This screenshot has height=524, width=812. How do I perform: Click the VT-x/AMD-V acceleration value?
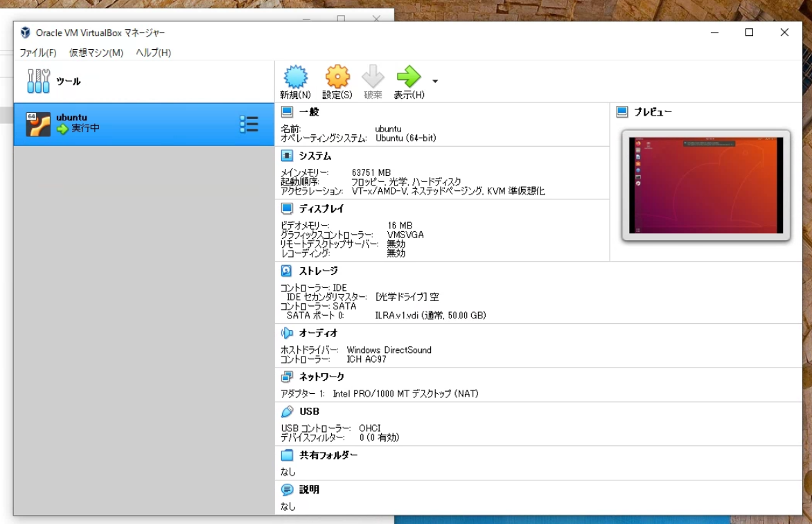(x=448, y=191)
